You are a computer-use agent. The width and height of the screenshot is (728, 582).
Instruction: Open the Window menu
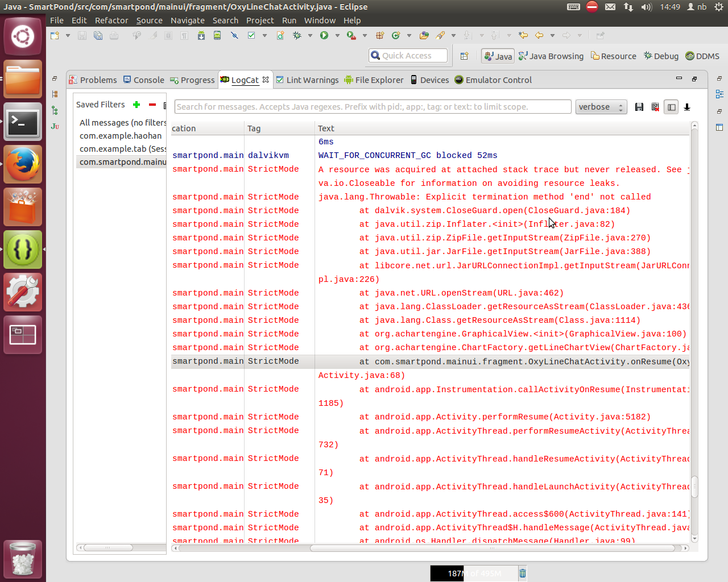click(320, 20)
